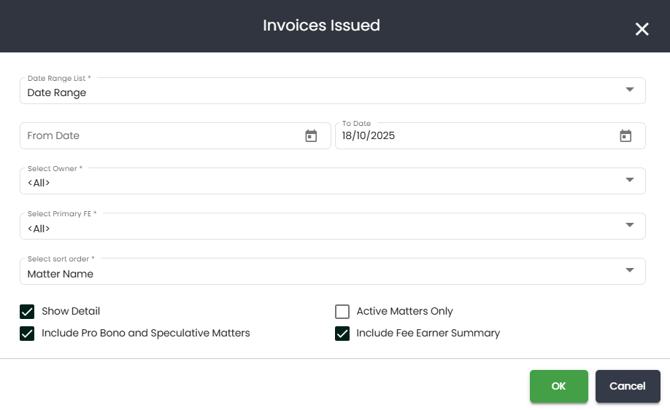Open the To Date calendar picker
The image size is (670, 410).
coord(625,136)
